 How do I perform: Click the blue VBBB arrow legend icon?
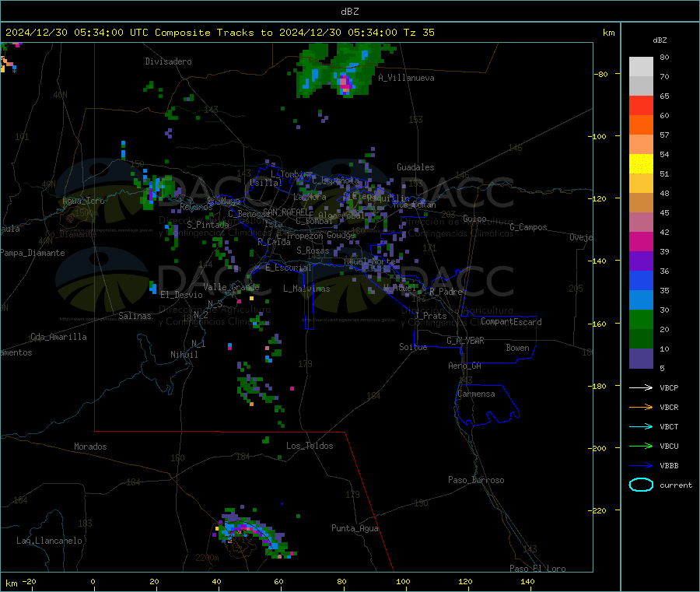[x=641, y=466]
